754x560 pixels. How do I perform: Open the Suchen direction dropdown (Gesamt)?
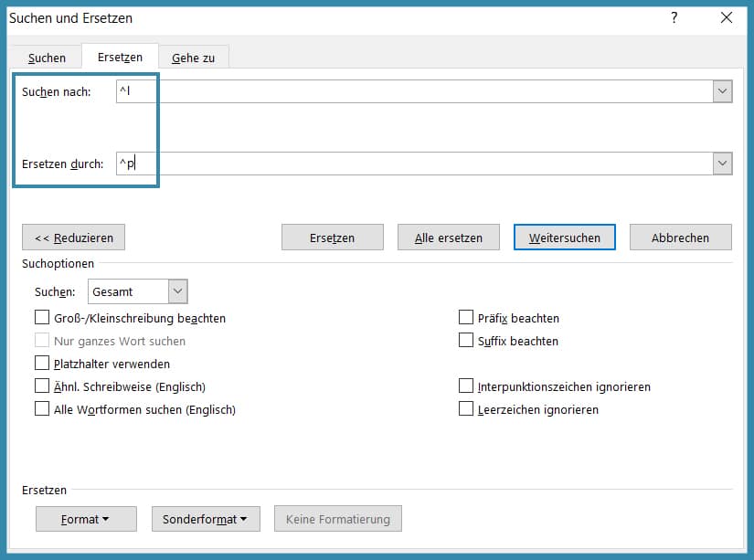(x=178, y=291)
